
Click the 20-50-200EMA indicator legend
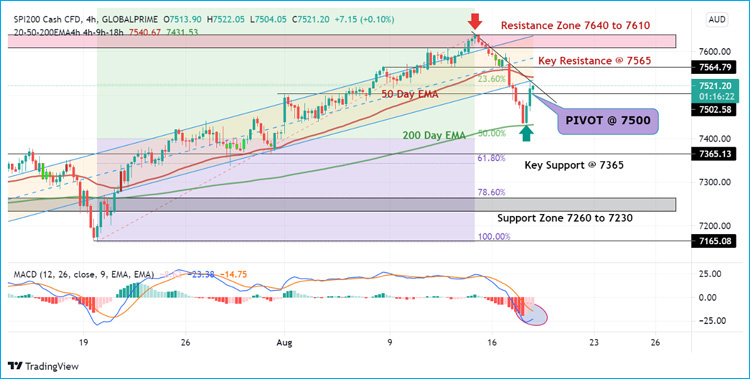[x=69, y=32]
